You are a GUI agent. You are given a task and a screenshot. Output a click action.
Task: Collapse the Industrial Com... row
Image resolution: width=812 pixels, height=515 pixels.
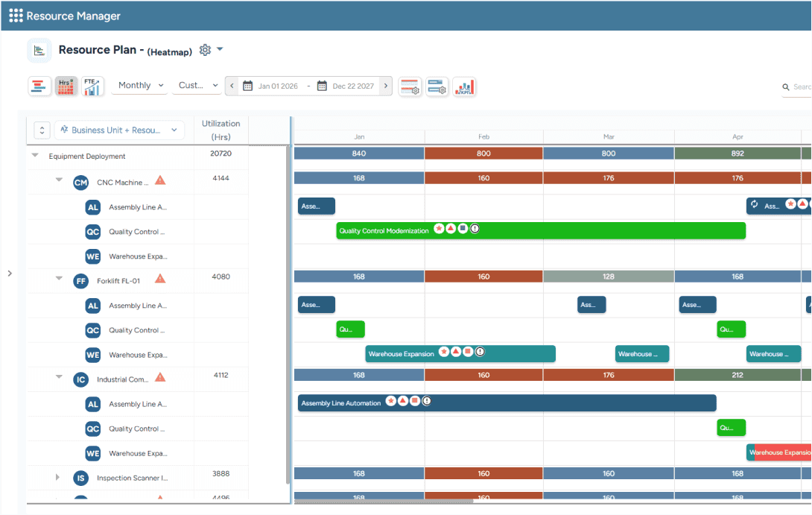tap(59, 376)
